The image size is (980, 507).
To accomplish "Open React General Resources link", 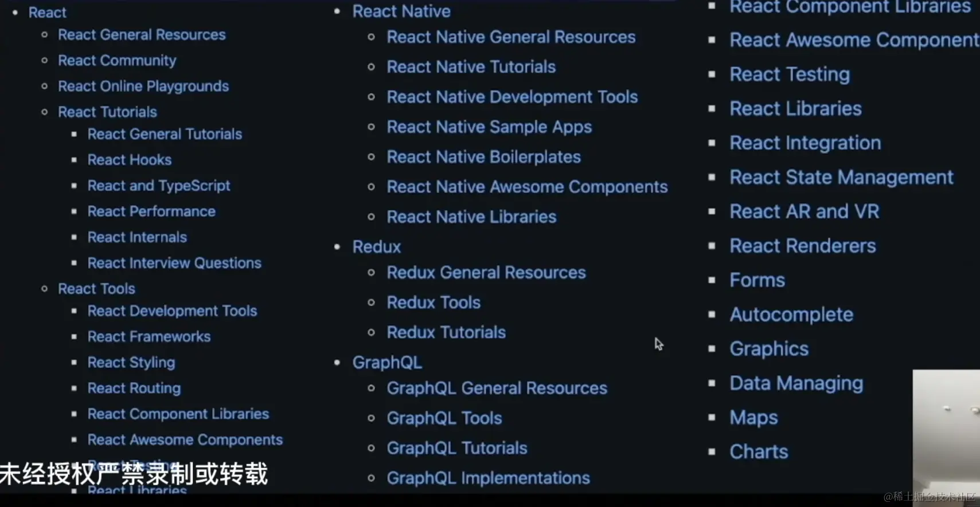I will click(x=142, y=35).
